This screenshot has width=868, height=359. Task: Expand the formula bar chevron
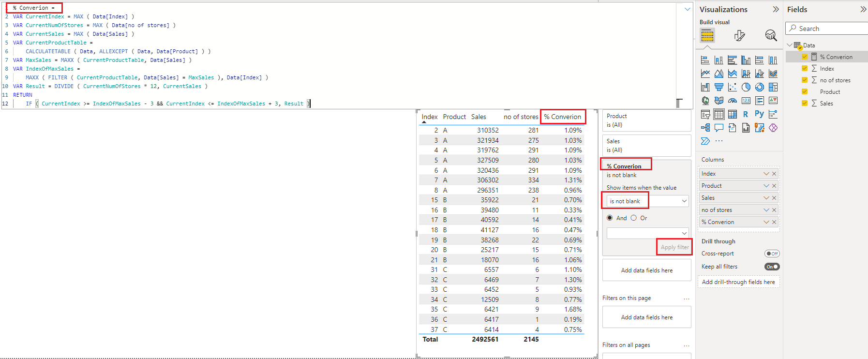tap(687, 9)
